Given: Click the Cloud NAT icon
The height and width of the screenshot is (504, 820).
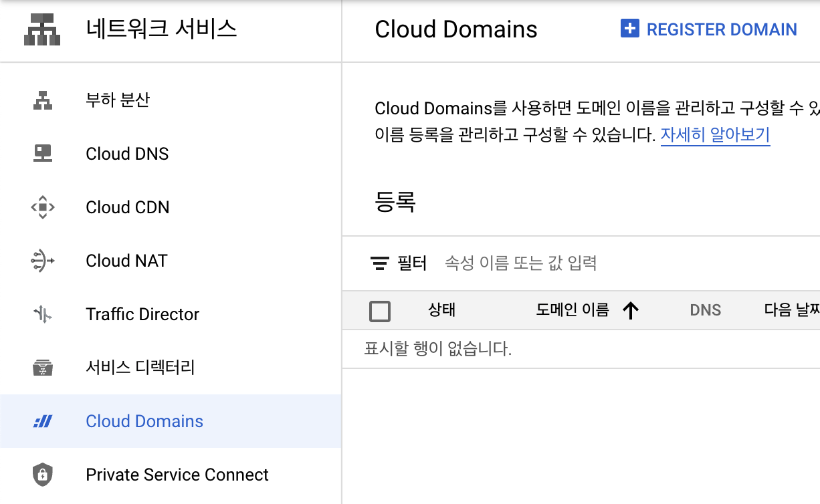Looking at the screenshot, I should coord(43,261).
